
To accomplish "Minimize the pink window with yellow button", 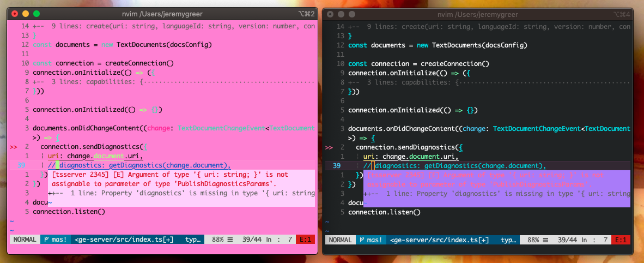I will 26,14.
